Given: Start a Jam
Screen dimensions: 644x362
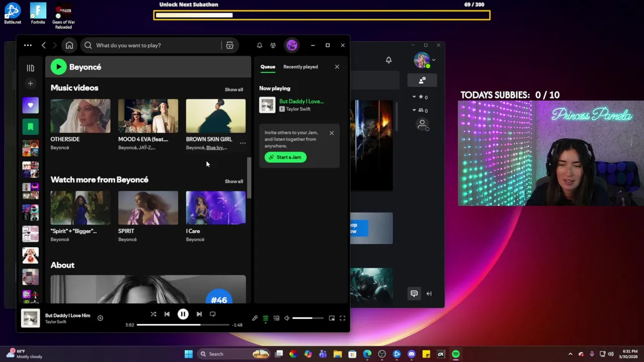Looking at the screenshot, I should pos(285,157).
